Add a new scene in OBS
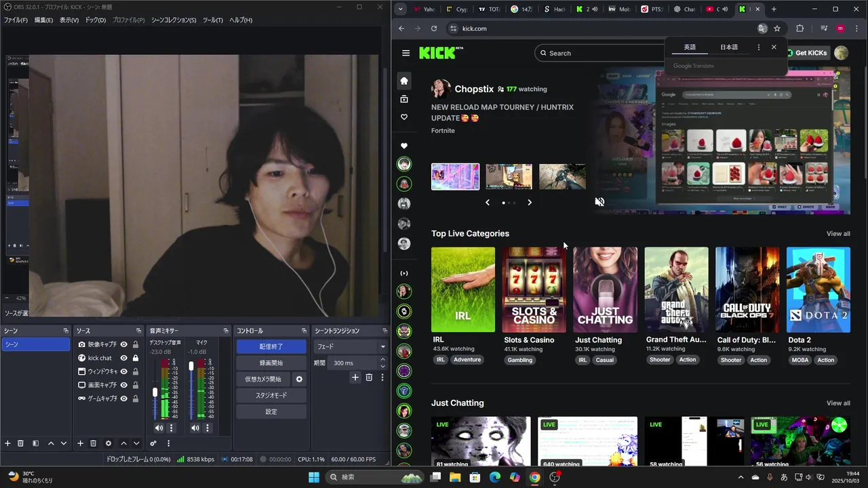This screenshot has width=868, height=488. (x=7, y=443)
